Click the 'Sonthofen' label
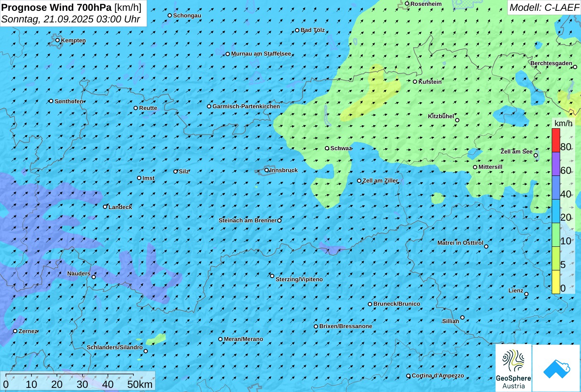 (x=69, y=101)
